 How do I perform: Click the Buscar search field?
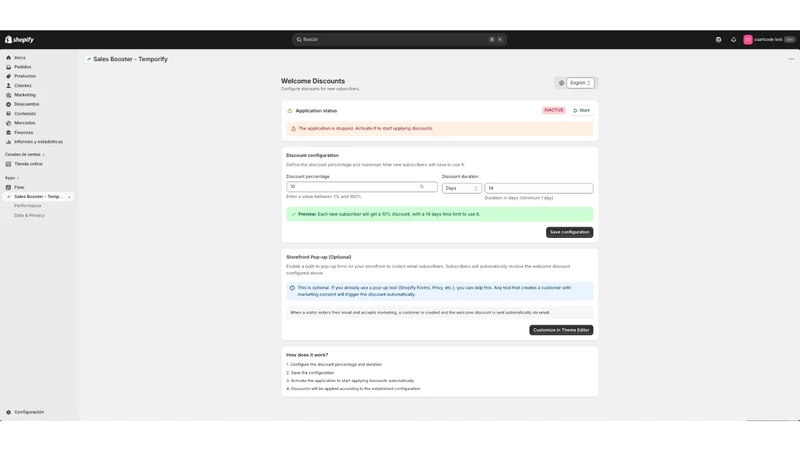point(399,39)
